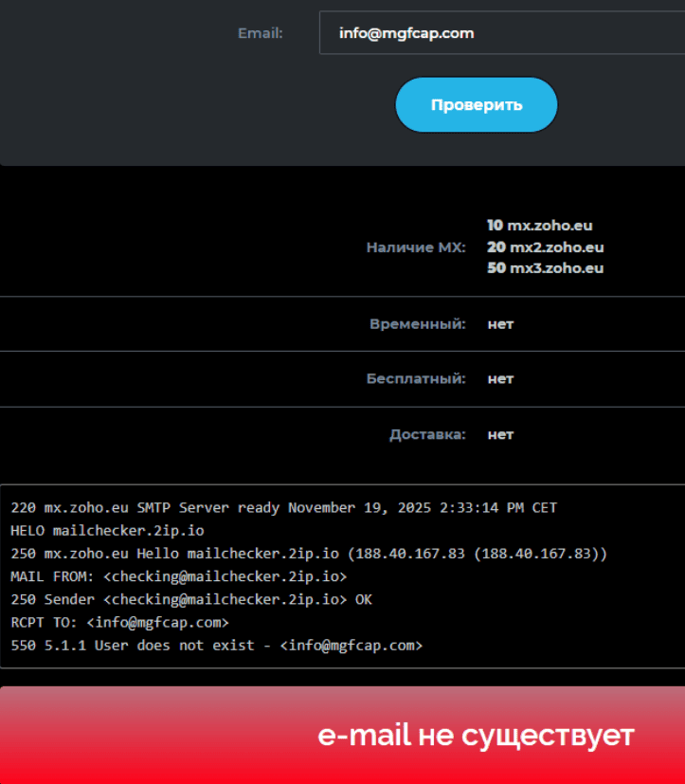This screenshot has height=784, width=685.
Task: Select the 20 mx2.zoho.eu MX record
Action: (545, 247)
